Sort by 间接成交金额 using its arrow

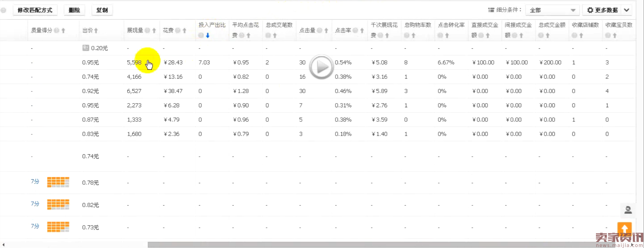pyautogui.click(x=521, y=36)
